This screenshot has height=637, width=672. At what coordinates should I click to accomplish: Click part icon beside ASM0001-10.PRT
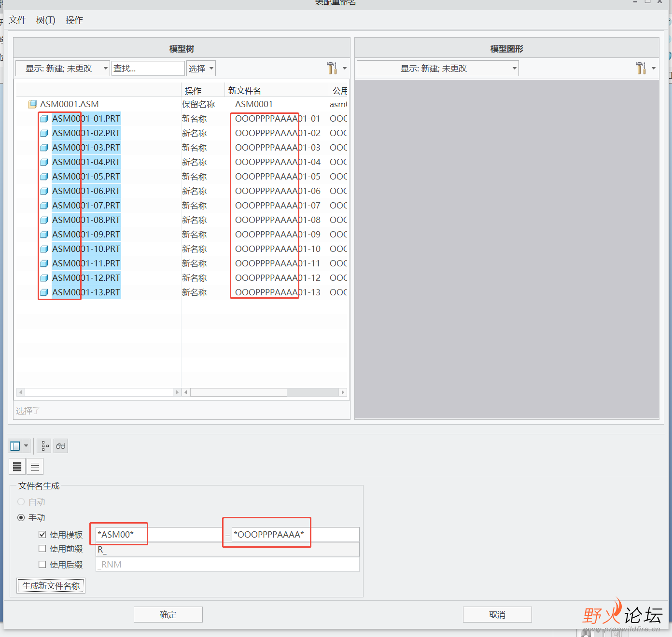(x=44, y=249)
